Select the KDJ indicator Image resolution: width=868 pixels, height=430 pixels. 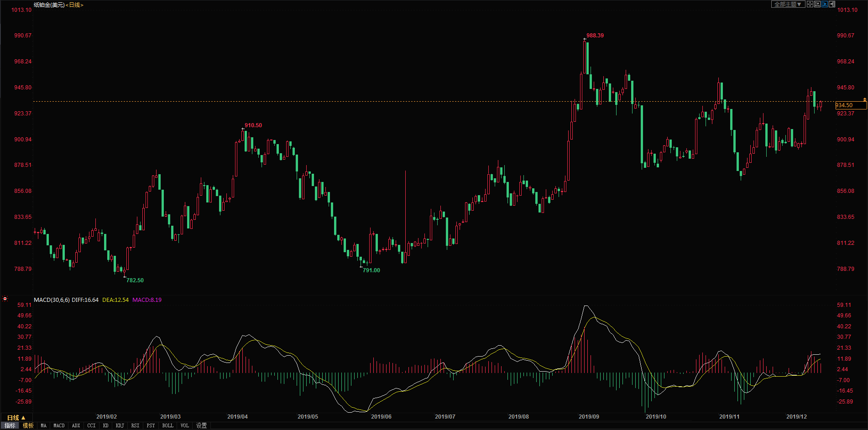(x=120, y=425)
